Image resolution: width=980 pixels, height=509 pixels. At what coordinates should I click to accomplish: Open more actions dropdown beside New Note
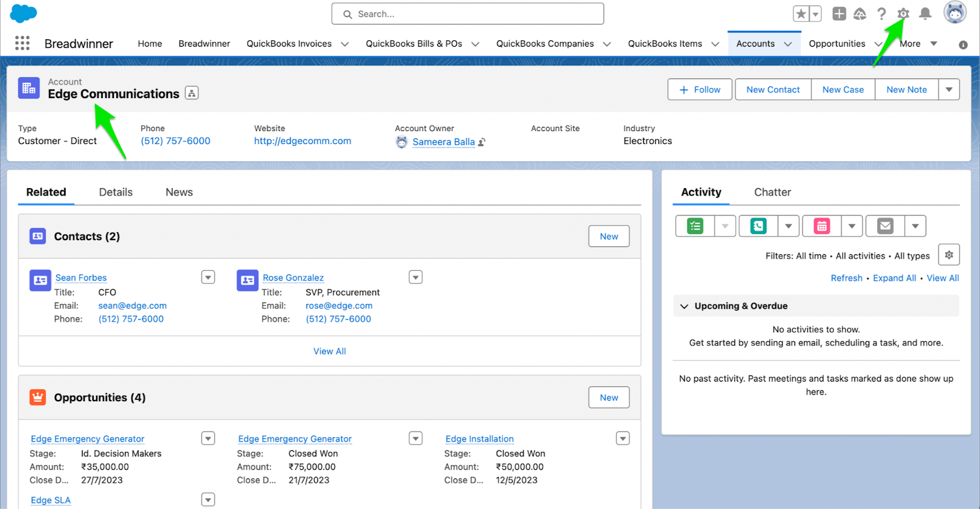click(x=949, y=89)
